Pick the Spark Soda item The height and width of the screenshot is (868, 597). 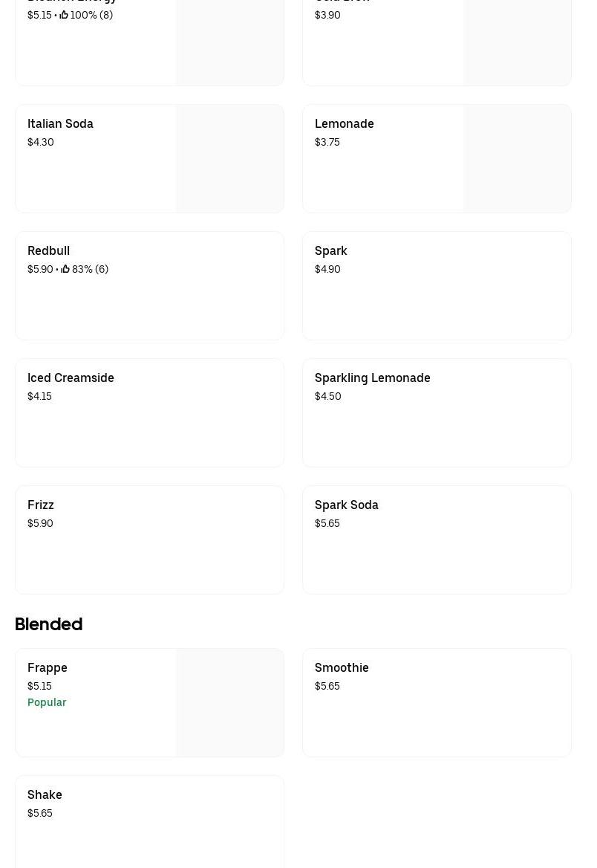(x=437, y=540)
